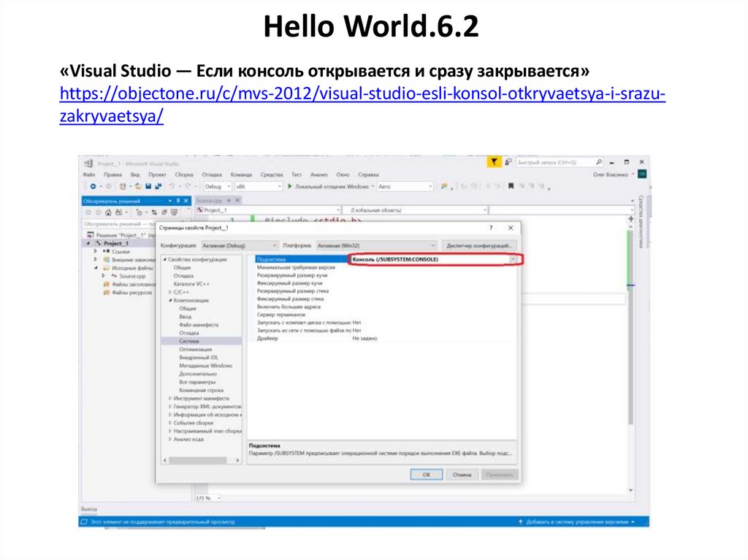The width and height of the screenshot is (748, 560).
Task: Close the Страницы свойств Project_1 dialog
Action: [511, 228]
